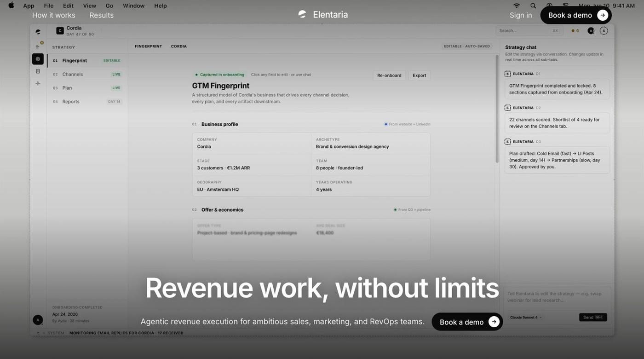644x359 pixels.
Task: Open the Results page link
Action: pos(101,15)
